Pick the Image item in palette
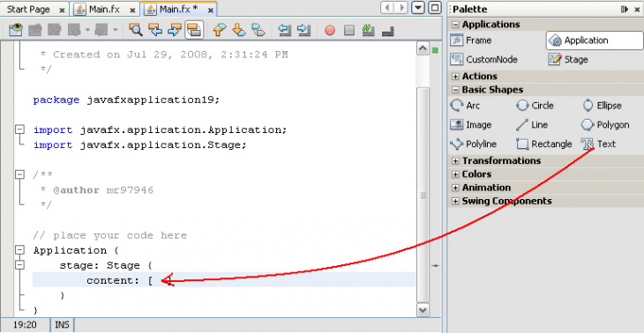Viewport: 644px width, 333px height. point(471,125)
